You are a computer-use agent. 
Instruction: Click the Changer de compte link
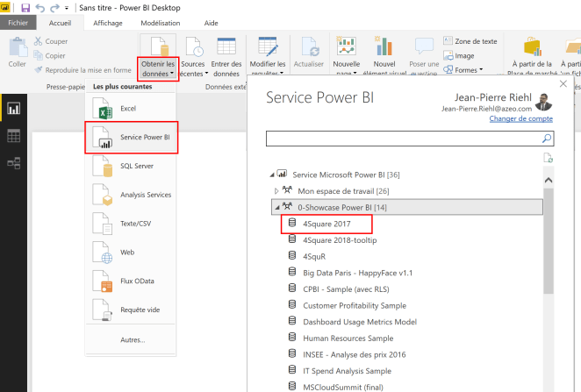point(521,118)
